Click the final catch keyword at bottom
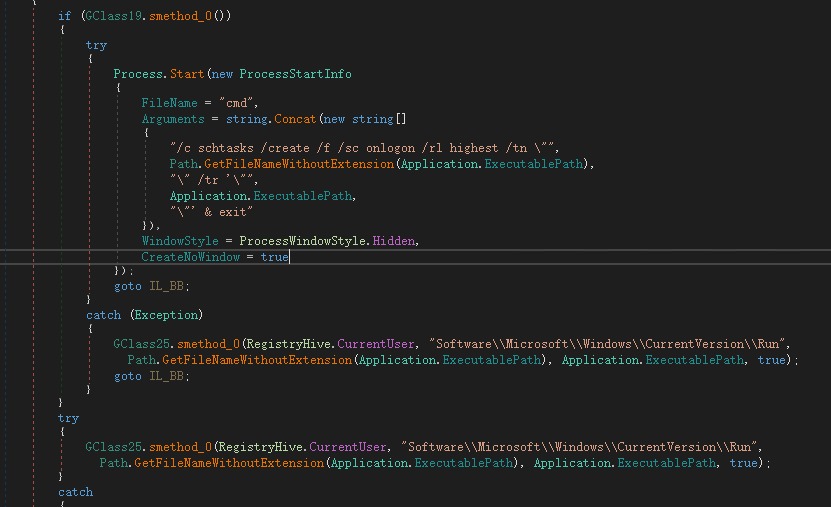The height and width of the screenshot is (507, 831). click(x=75, y=492)
